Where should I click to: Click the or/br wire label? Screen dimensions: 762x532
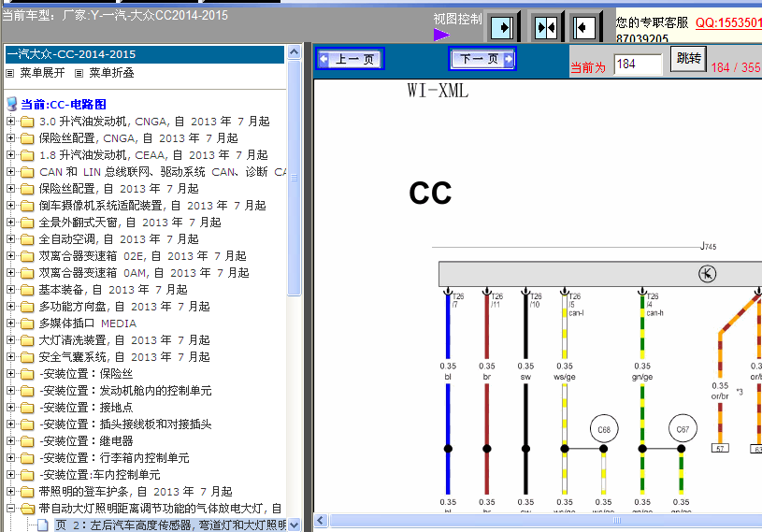[x=720, y=396]
